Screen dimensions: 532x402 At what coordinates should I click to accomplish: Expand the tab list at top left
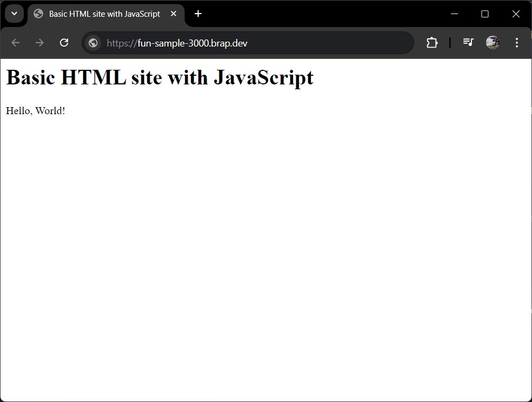(x=14, y=14)
